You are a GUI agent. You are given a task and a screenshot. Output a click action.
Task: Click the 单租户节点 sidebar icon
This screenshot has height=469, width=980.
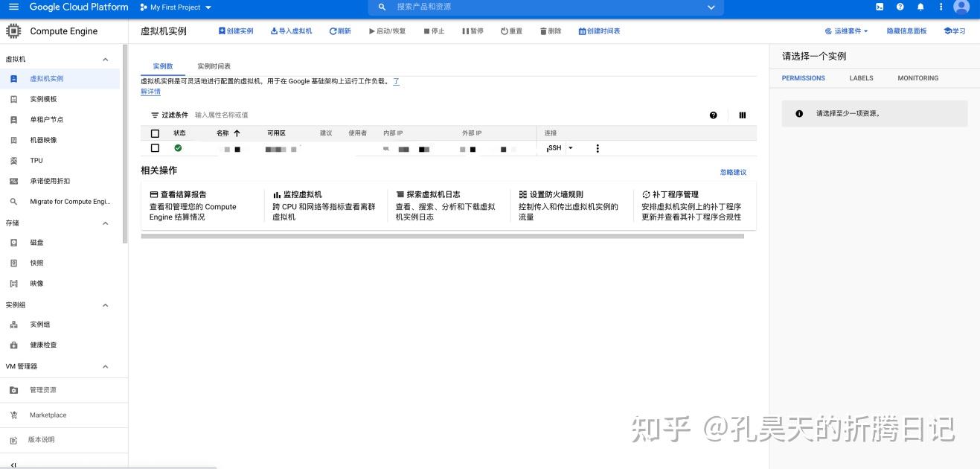pyautogui.click(x=13, y=119)
